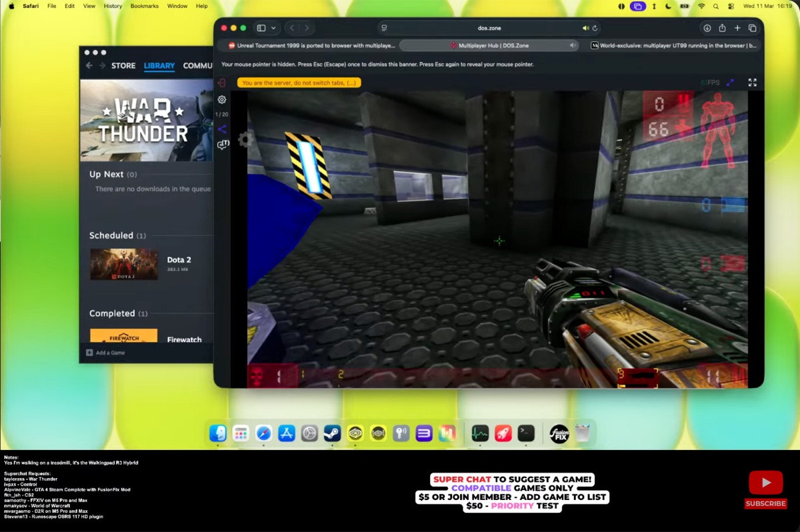Click the DOS.Zone exit game icon
Image resolution: width=800 pixels, height=532 pixels.
coord(222,83)
